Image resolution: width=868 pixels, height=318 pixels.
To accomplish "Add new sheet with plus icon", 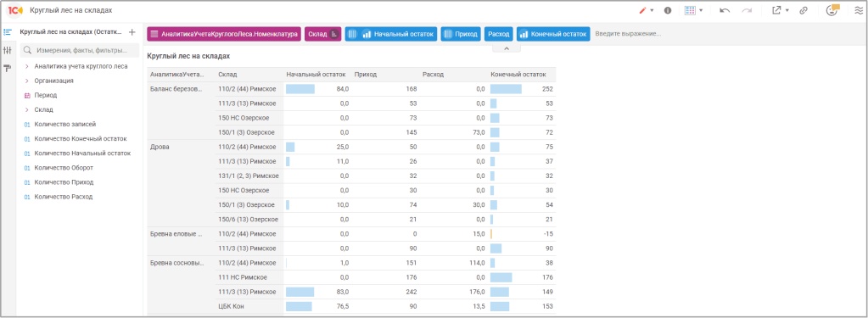I will coord(132,32).
